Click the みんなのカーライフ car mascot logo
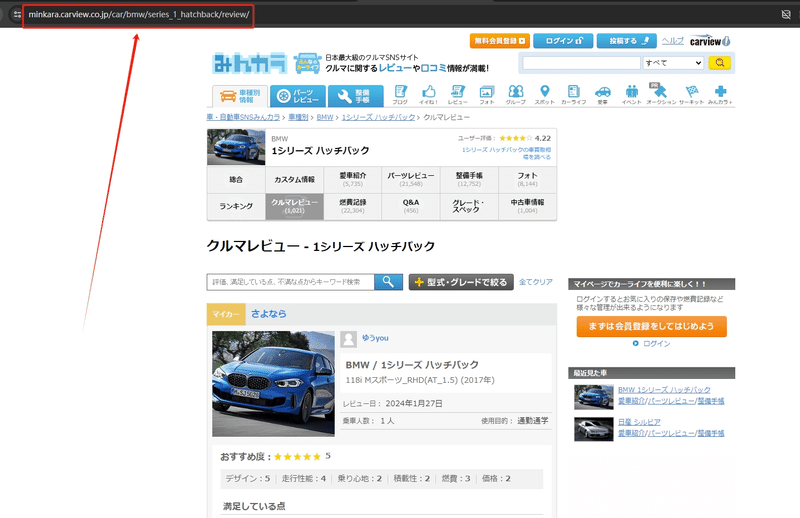The width and height of the screenshot is (800, 518). coord(307,63)
